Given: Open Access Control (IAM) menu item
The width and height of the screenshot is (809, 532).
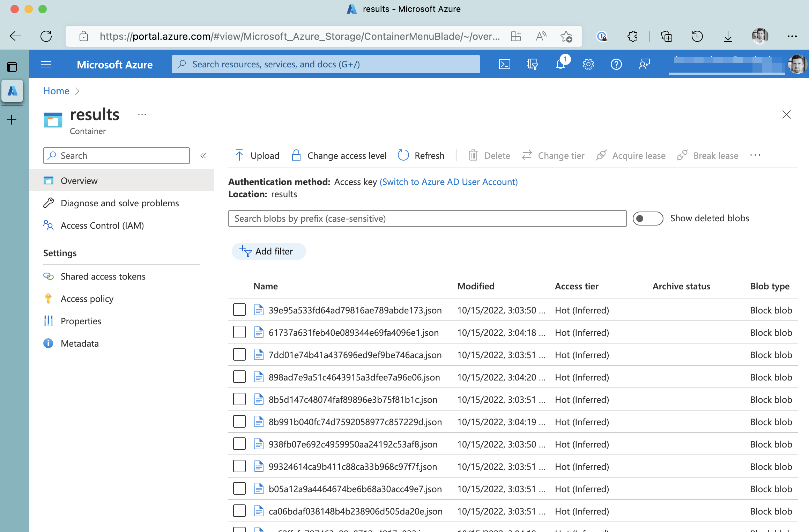Looking at the screenshot, I should point(102,226).
